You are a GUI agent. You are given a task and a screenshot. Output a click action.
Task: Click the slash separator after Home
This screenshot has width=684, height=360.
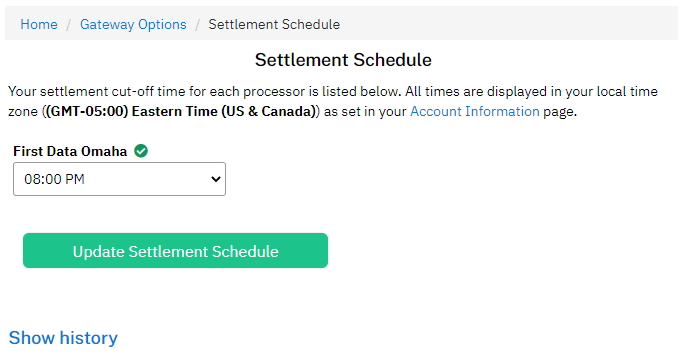(x=68, y=24)
